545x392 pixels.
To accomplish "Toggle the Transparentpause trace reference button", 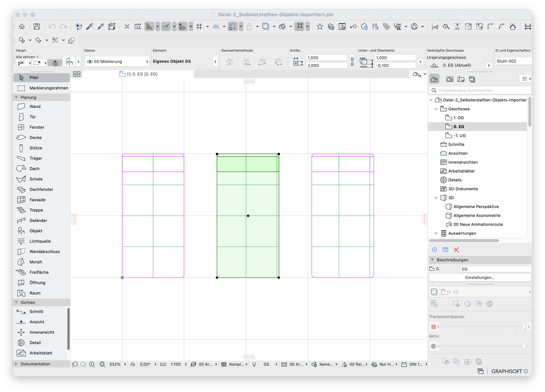I will coord(434,292).
